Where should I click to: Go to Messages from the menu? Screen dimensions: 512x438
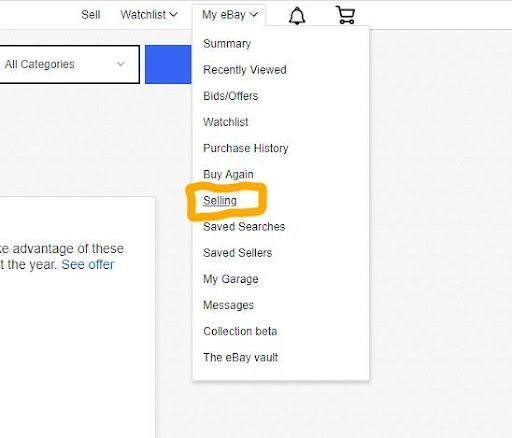coord(228,305)
